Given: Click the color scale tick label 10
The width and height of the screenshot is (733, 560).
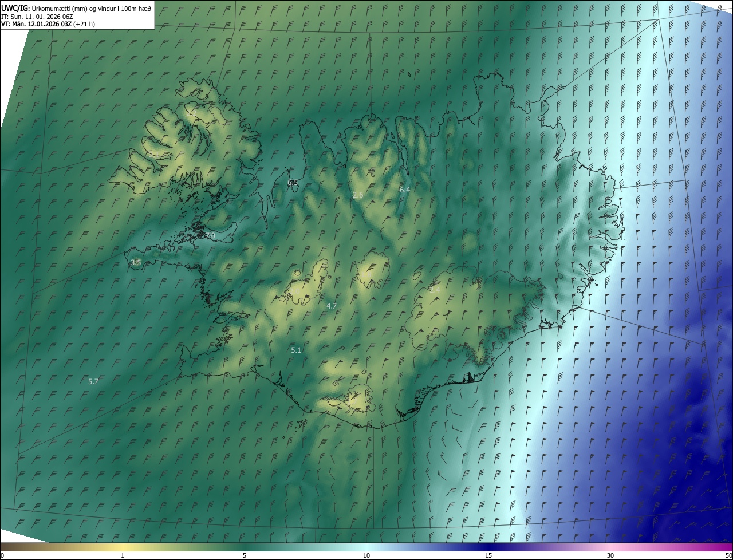Looking at the screenshot, I should click(x=366, y=555).
